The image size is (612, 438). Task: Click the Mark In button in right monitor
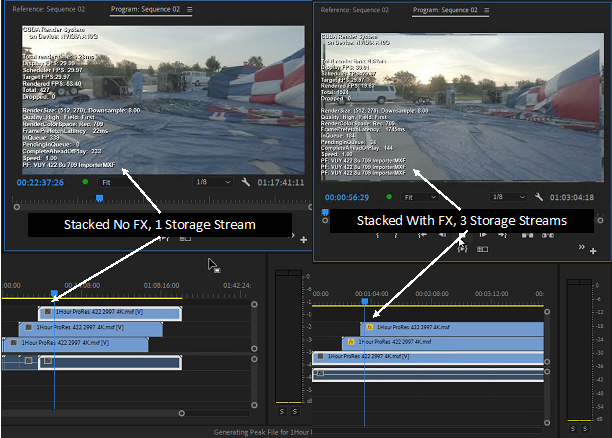[377, 235]
